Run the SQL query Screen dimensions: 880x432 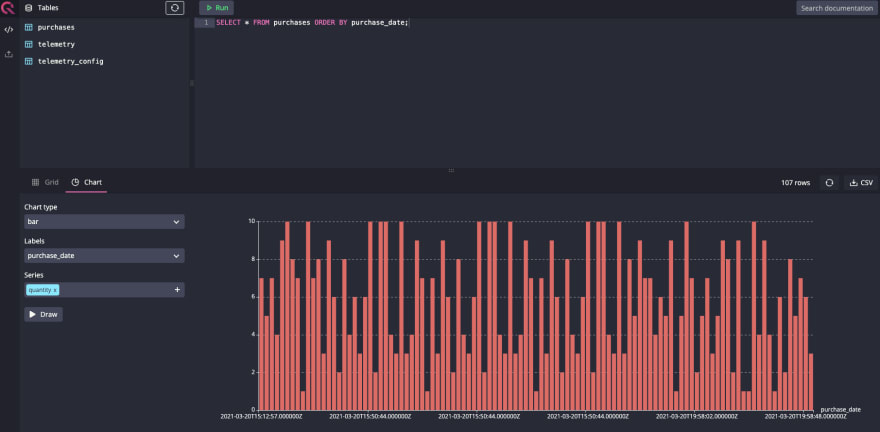[x=217, y=8]
